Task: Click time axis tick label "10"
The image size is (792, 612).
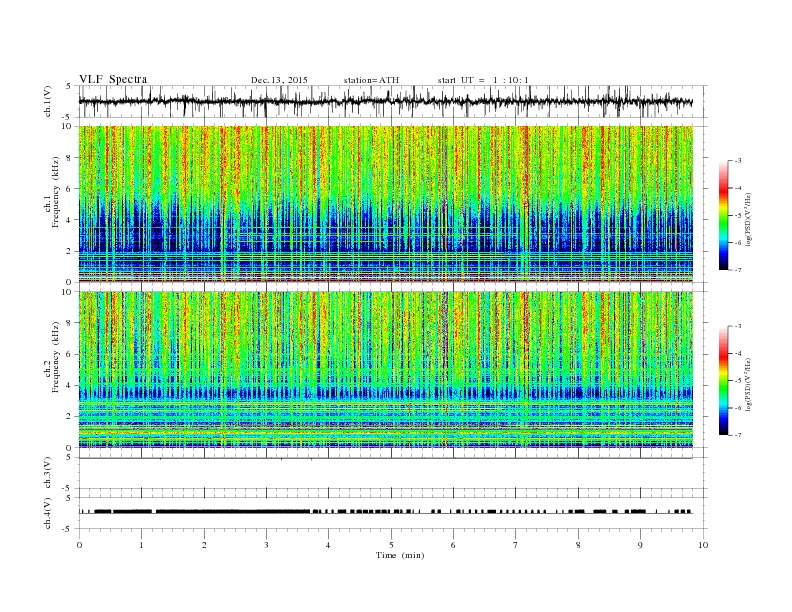Action: (703, 545)
